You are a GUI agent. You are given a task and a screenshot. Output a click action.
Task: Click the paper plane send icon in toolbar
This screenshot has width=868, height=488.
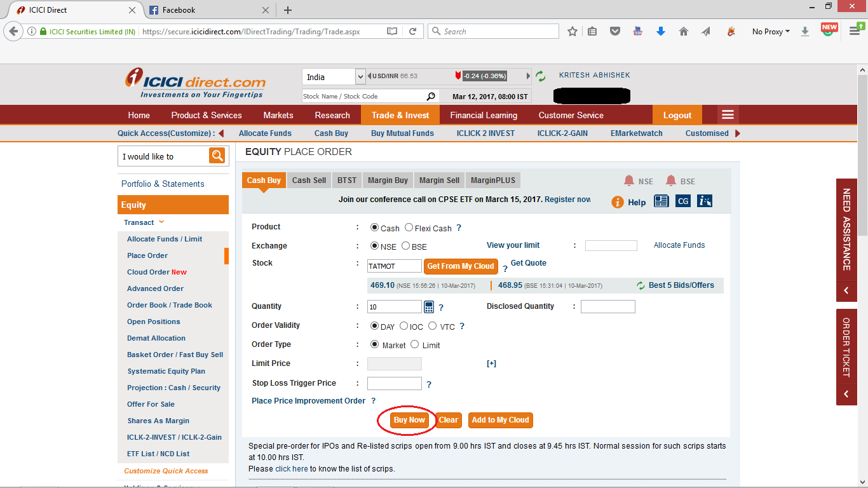tap(706, 31)
